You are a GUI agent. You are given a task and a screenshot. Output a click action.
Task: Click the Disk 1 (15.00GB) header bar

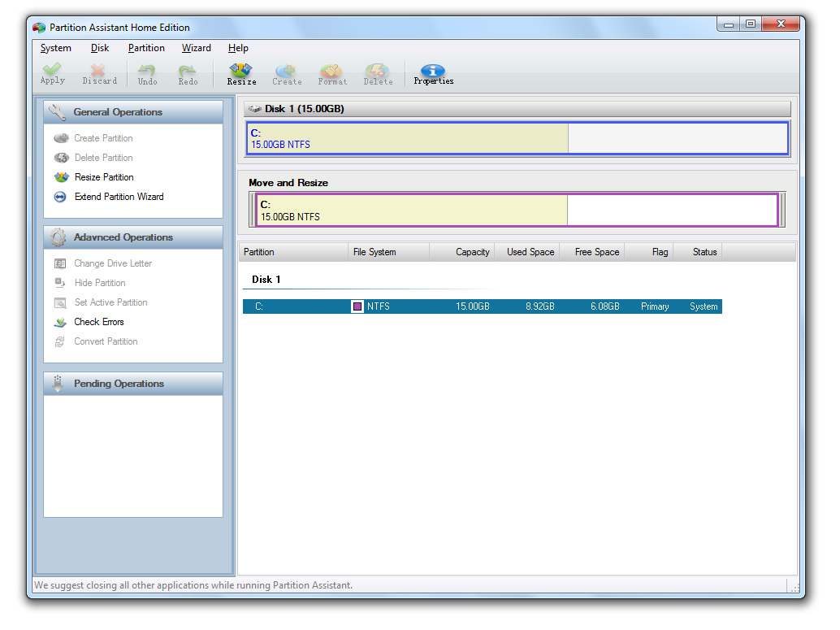(x=517, y=109)
